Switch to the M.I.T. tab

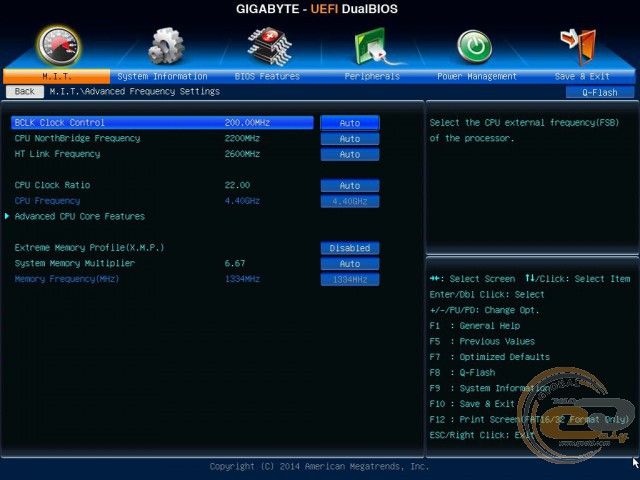(x=56, y=76)
